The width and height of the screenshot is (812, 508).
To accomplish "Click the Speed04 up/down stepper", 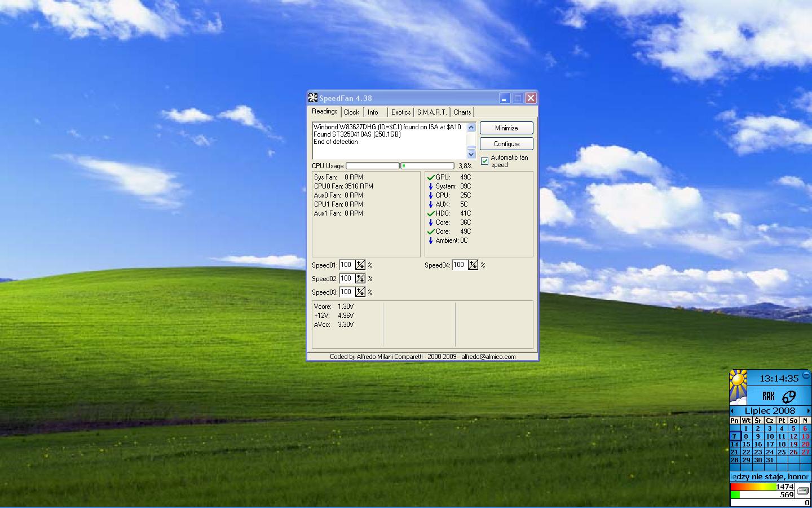I will (x=473, y=265).
